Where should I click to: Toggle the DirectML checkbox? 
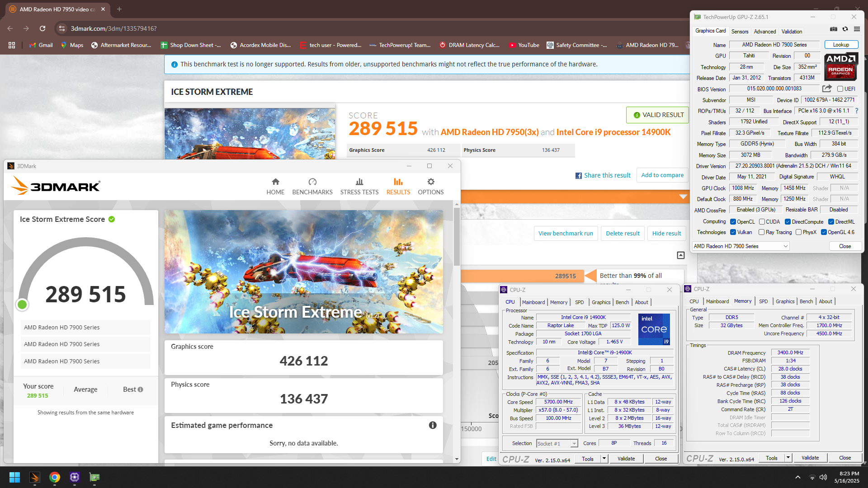831,222
